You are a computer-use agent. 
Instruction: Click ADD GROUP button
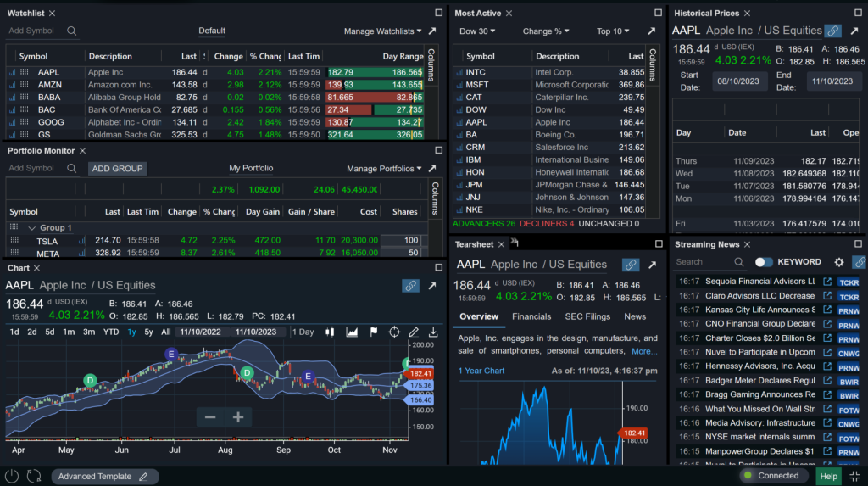click(117, 169)
